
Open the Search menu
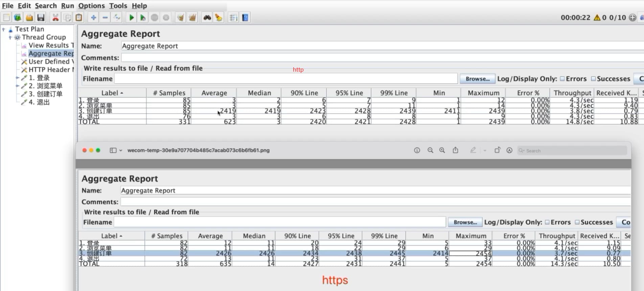[x=46, y=6]
